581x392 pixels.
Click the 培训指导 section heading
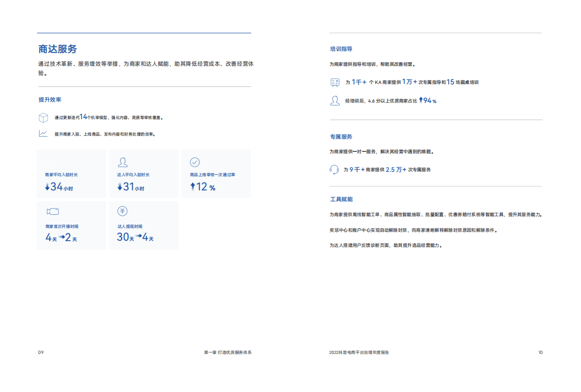click(341, 49)
